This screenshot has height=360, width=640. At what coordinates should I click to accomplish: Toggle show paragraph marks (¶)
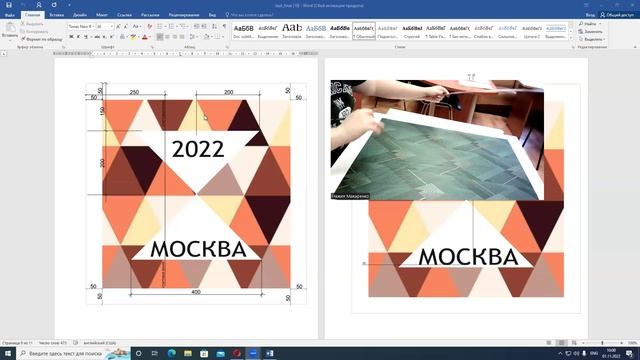pos(224,27)
